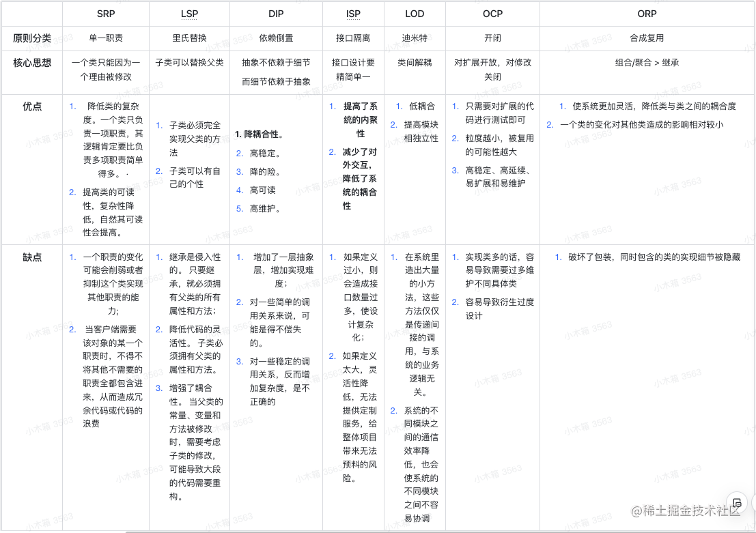Click the ORP item 一个类的变化对其他类造成的影响相对较小
Image resolution: width=756 pixels, height=533 pixels.
point(642,125)
